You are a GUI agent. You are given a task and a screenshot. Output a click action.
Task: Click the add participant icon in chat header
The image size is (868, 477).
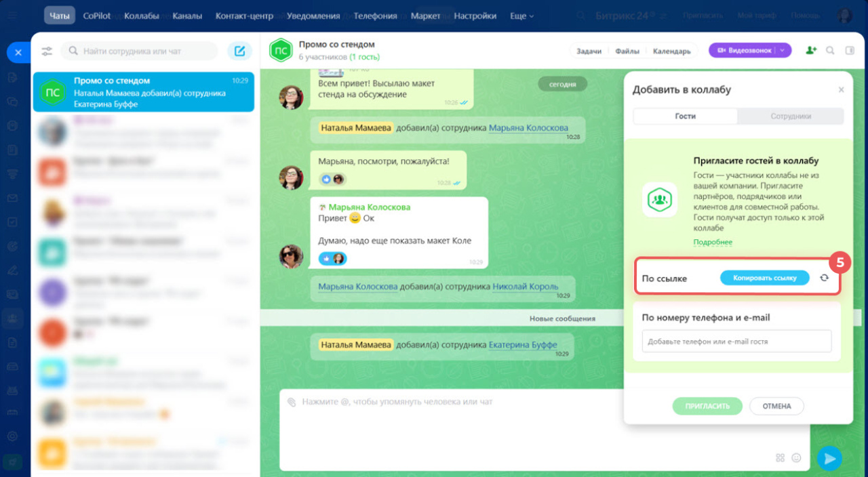(811, 50)
